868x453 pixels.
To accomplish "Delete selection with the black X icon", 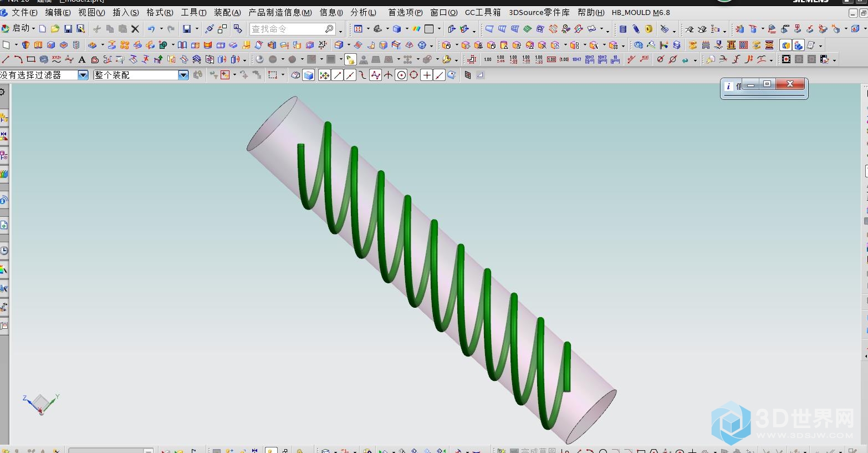I will pyautogui.click(x=135, y=28).
